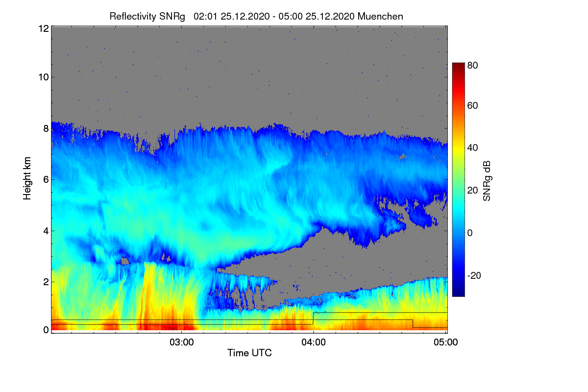Click the colorbar value 60
This screenshot has height=392, width=588.
(x=473, y=105)
